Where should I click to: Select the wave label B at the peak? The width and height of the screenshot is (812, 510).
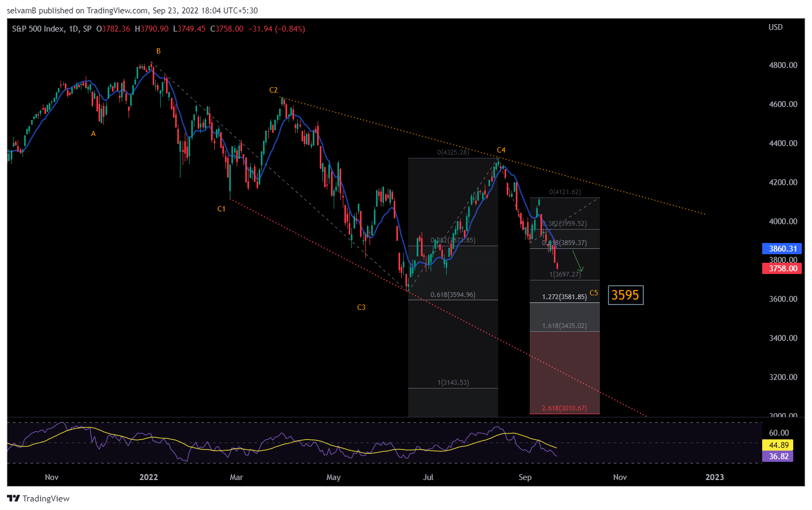point(159,51)
